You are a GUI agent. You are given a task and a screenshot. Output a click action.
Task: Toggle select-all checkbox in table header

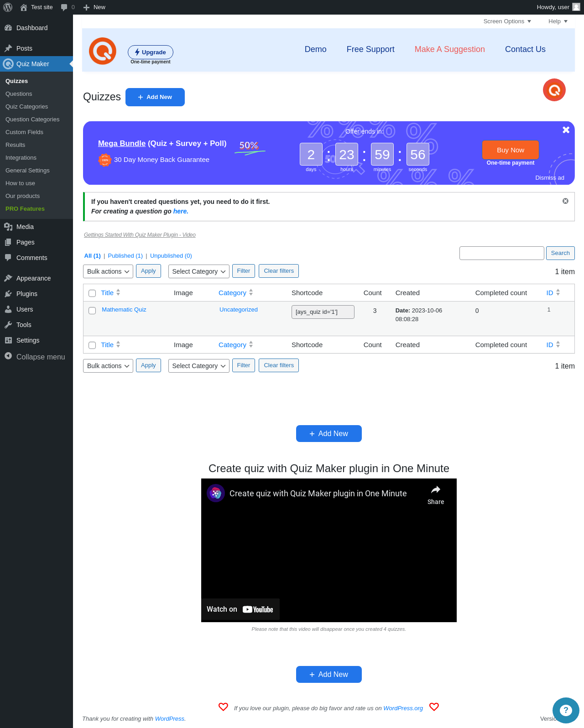[92, 293]
